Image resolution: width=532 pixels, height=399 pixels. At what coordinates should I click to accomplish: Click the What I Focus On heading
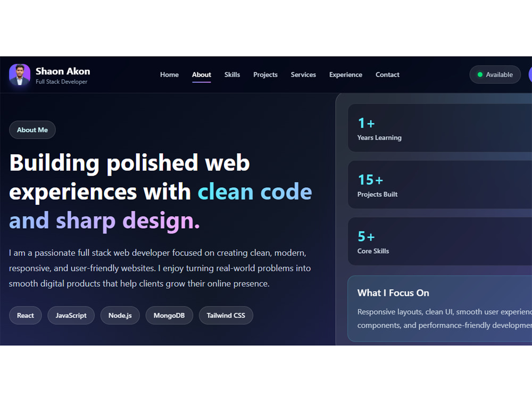tap(393, 293)
